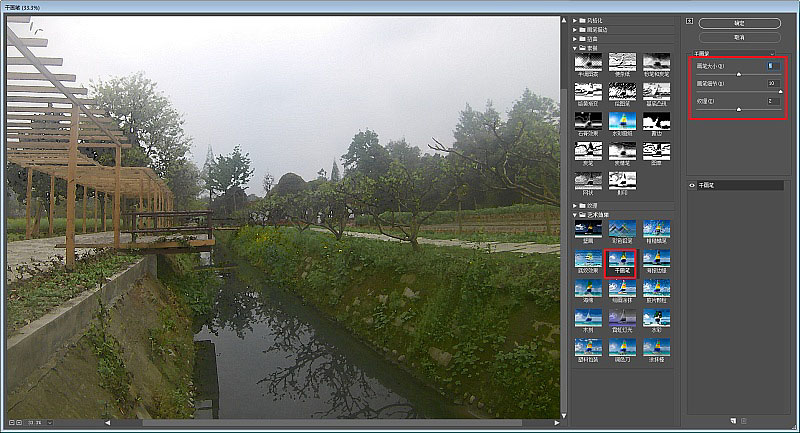800x433 pixels.
Task: Click the 取消 (Cancel) button
Action: point(739,38)
